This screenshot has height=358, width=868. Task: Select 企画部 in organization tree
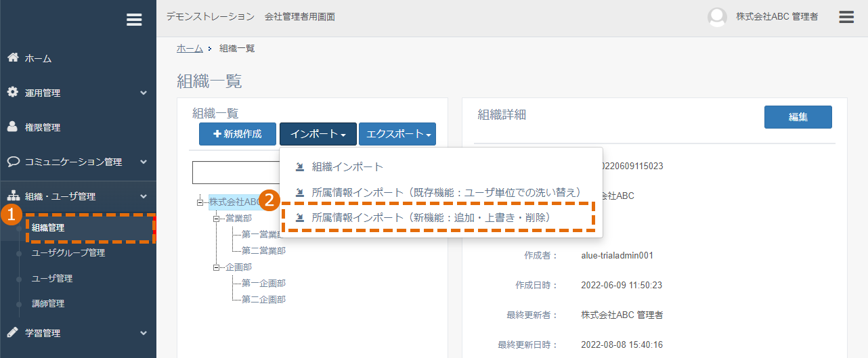click(x=238, y=267)
